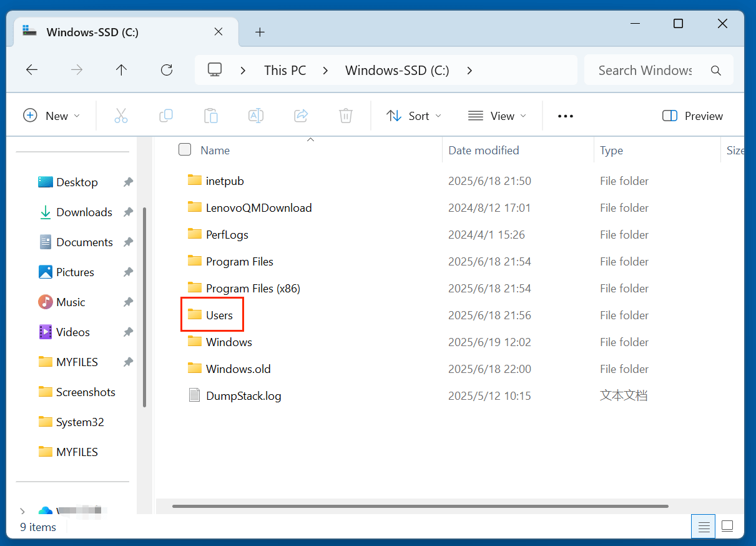This screenshot has height=546, width=756.
Task: Click the Delete (trash) icon
Action: click(345, 116)
